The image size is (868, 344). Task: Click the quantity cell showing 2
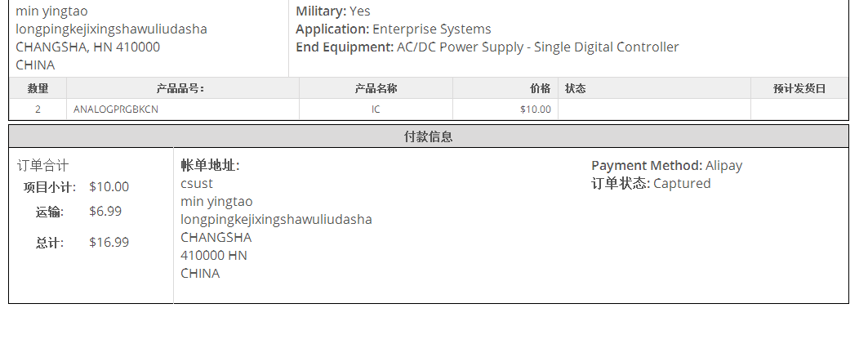tap(38, 109)
